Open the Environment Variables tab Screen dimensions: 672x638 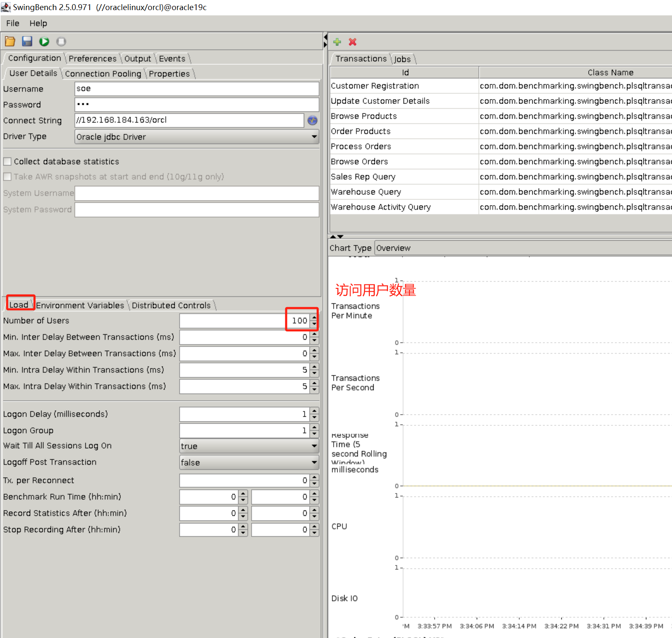coord(80,305)
